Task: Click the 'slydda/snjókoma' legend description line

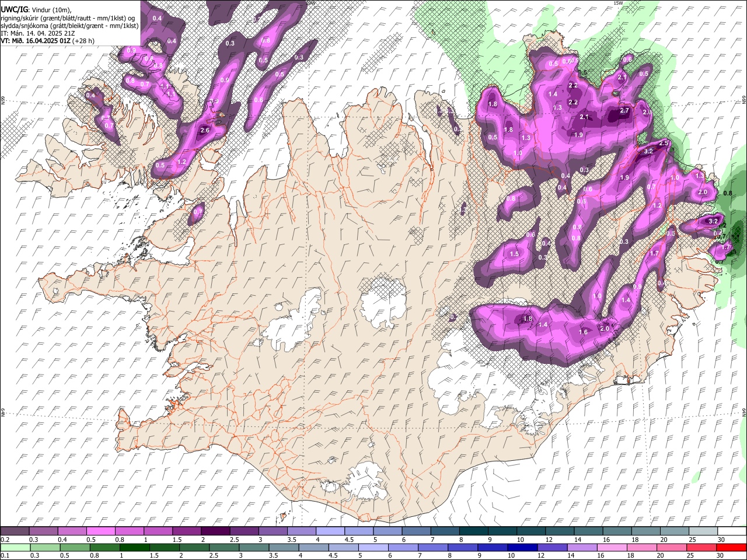Action: [69, 26]
